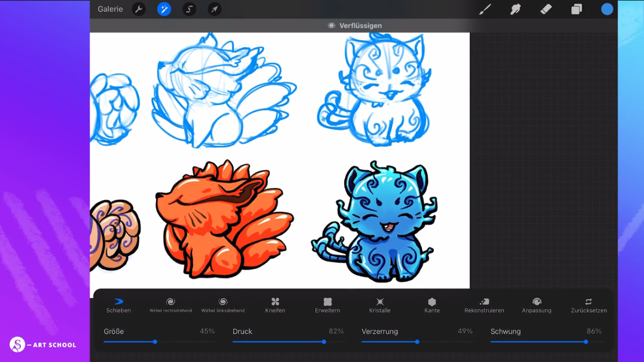Click the 49% Verzerrung value

(x=465, y=331)
